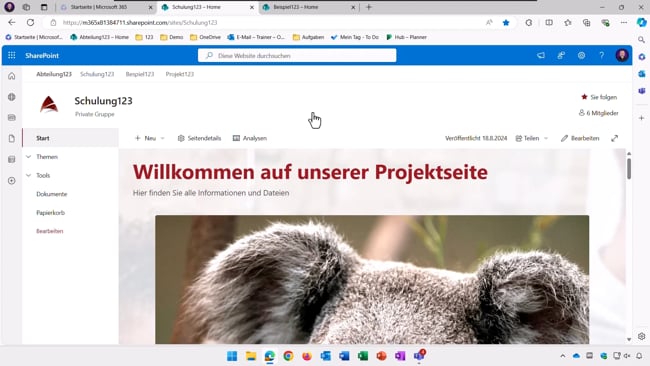Open Abteilung123 - Home bookmark
The image size is (650, 366).
(99, 37)
